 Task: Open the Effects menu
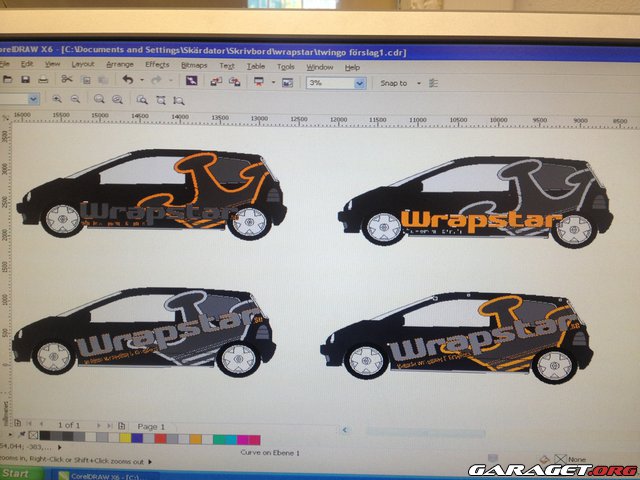(157, 64)
